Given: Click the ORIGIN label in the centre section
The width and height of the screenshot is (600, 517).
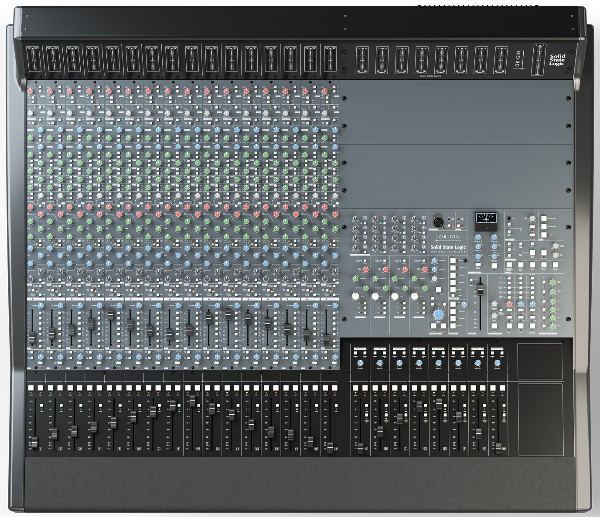Looking at the screenshot, I should tap(448, 237).
